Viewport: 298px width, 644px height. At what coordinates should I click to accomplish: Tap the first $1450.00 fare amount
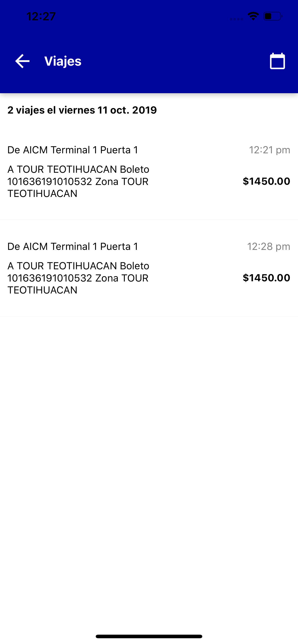pyautogui.click(x=266, y=181)
